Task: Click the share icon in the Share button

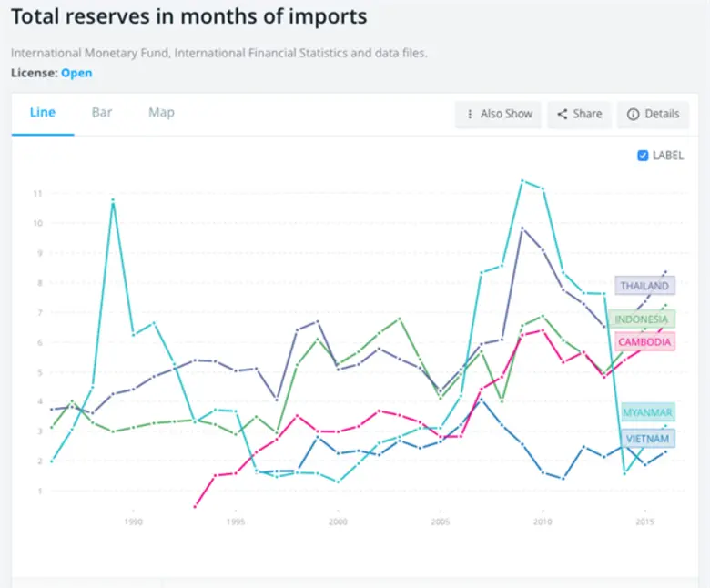Action: coord(563,115)
